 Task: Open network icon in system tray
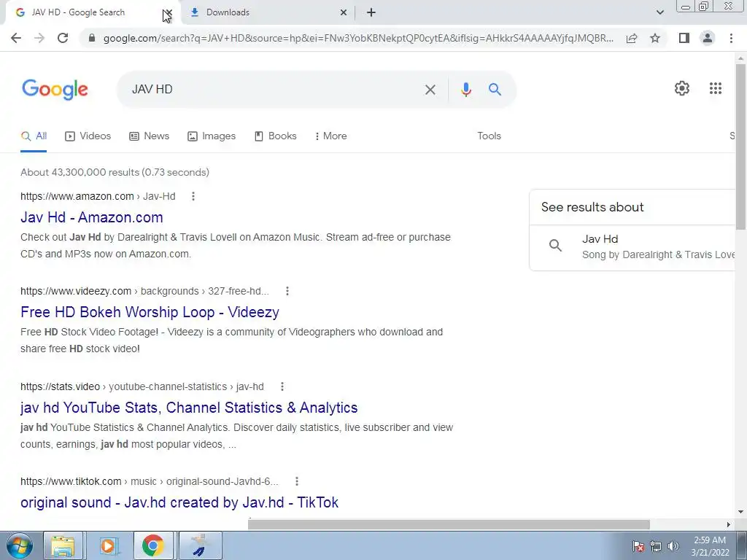pyautogui.click(x=656, y=546)
